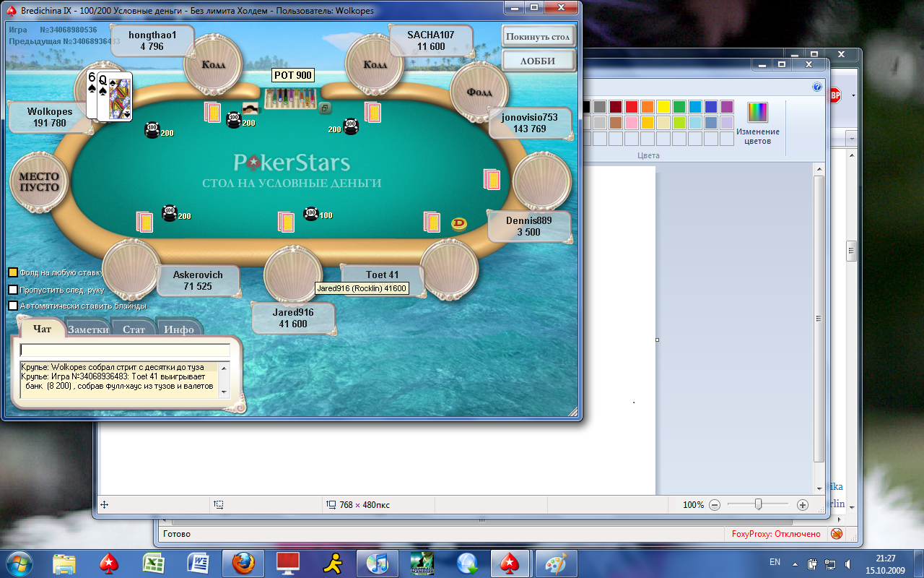Pick the orange color swatch in Paint
924x578 pixels.
pos(648,107)
